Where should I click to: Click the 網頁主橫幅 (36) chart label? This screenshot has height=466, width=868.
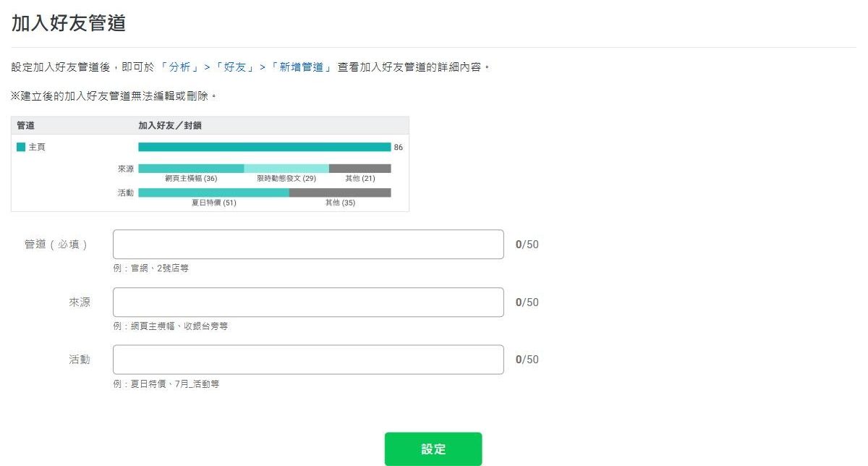tap(191, 178)
